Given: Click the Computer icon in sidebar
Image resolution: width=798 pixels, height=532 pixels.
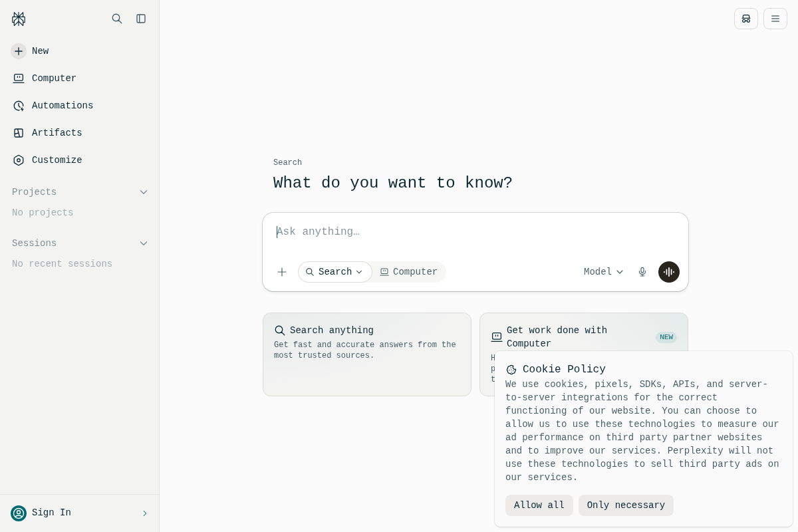Looking at the screenshot, I should pos(19,78).
